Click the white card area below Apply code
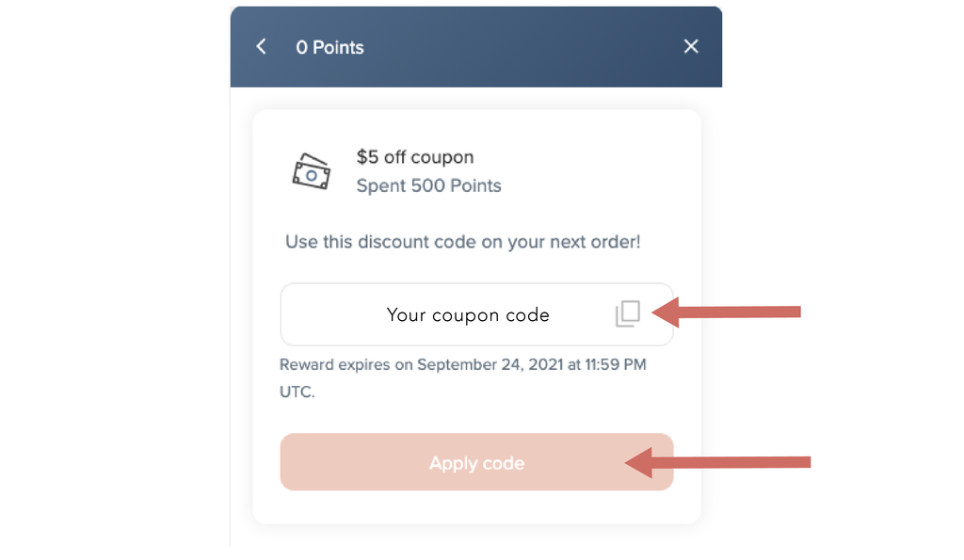 (x=476, y=507)
